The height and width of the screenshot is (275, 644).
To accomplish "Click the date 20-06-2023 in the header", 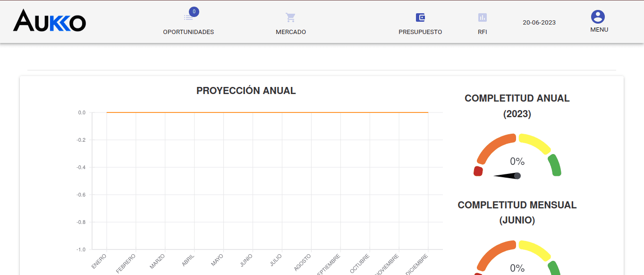I will pos(539,22).
